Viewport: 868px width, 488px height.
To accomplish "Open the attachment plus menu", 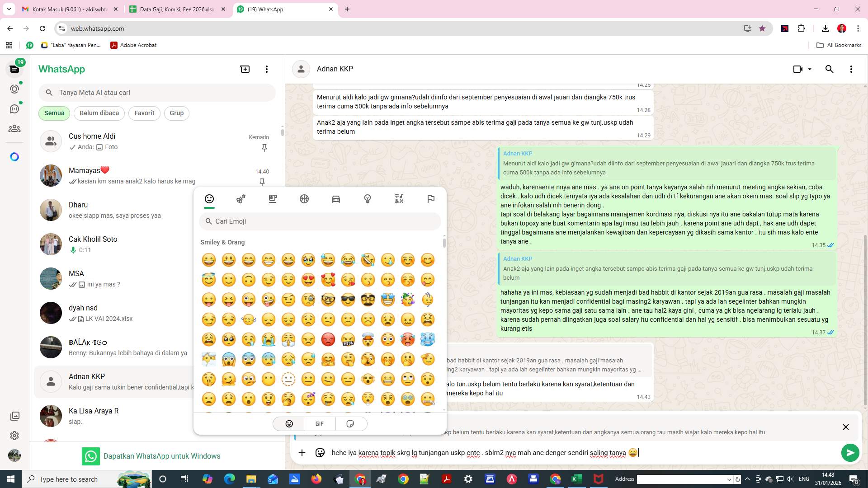I will click(302, 453).
